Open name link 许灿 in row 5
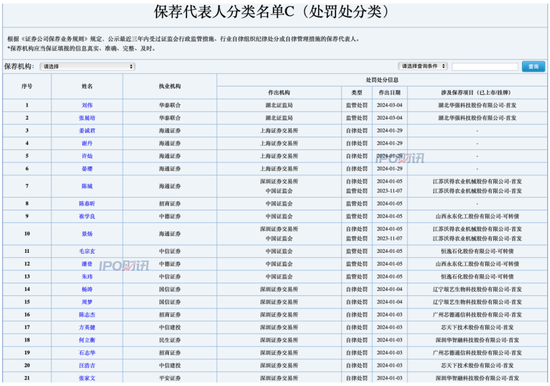 coord(87,156)
